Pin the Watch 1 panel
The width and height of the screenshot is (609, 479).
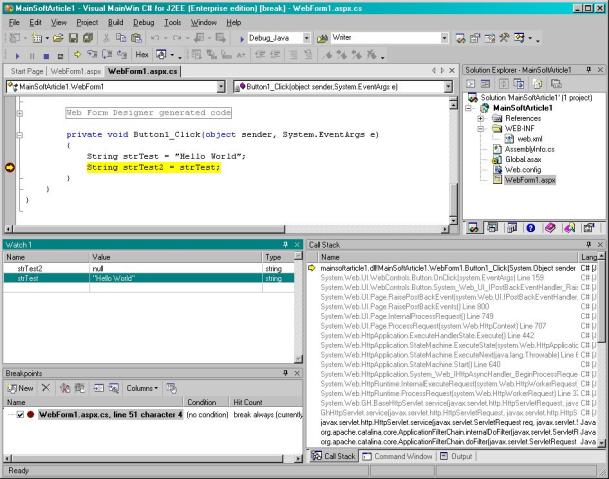(x=285, y=244)
